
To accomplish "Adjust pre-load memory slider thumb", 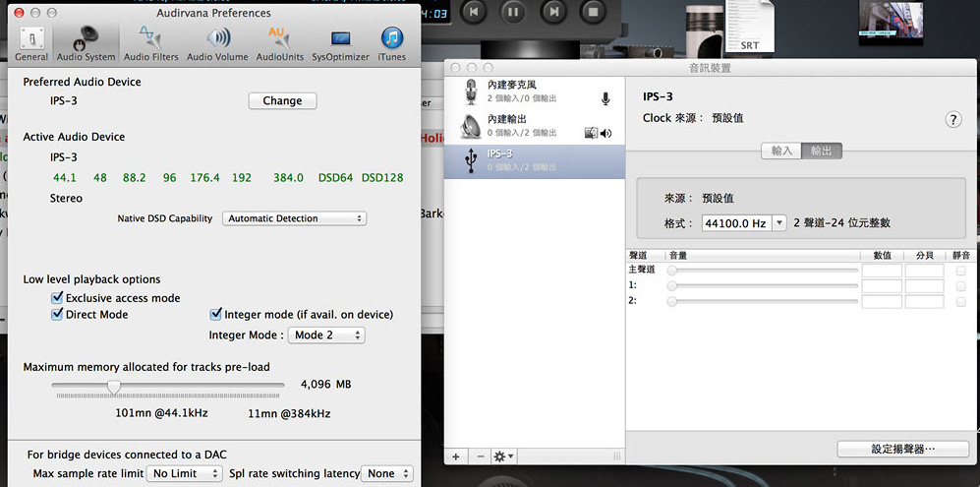I will click(x=113, y=387).
